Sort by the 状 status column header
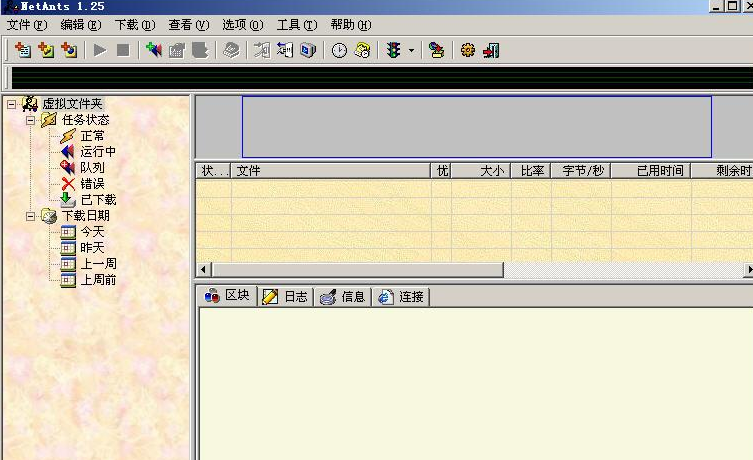The image size is (753, 460). [x=214, y=171]
